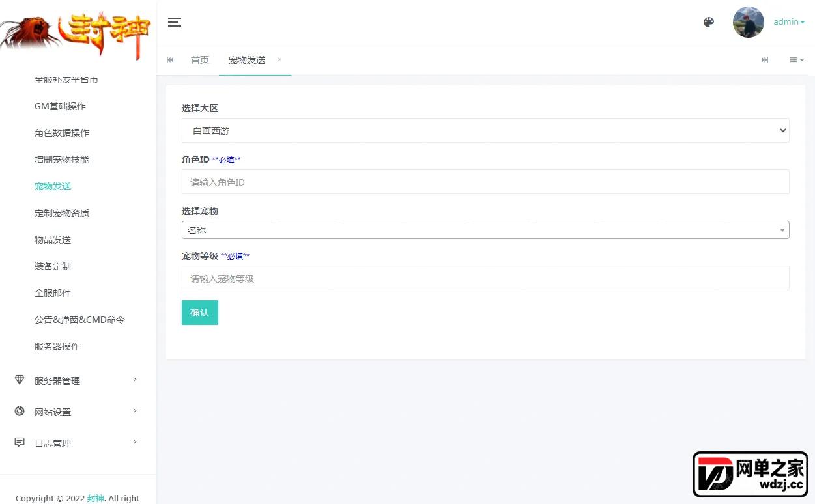This screenshot has width=815, height=504.
Task: Toggle the sidebar hamburger menu icon
Action: [175, 22]
